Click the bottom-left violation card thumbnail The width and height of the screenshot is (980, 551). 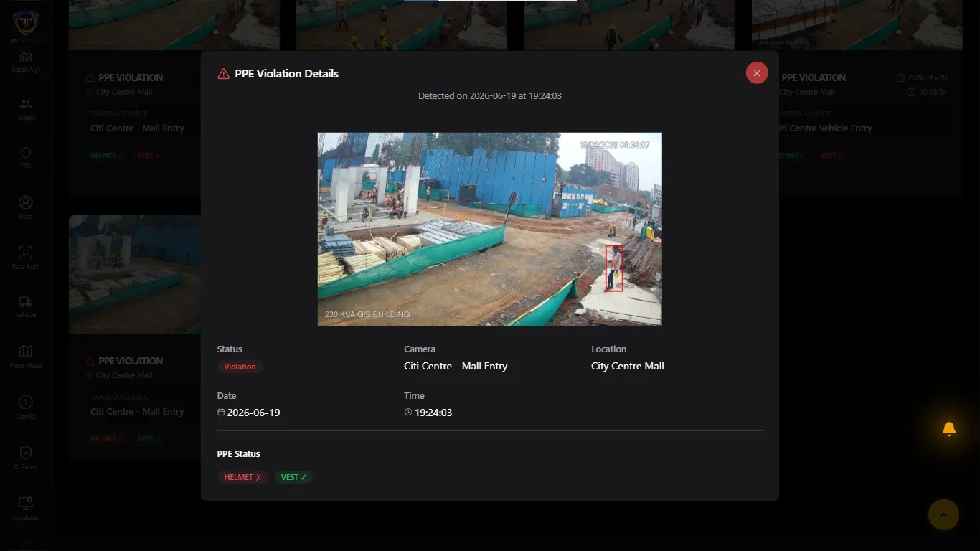pos(135,274)
